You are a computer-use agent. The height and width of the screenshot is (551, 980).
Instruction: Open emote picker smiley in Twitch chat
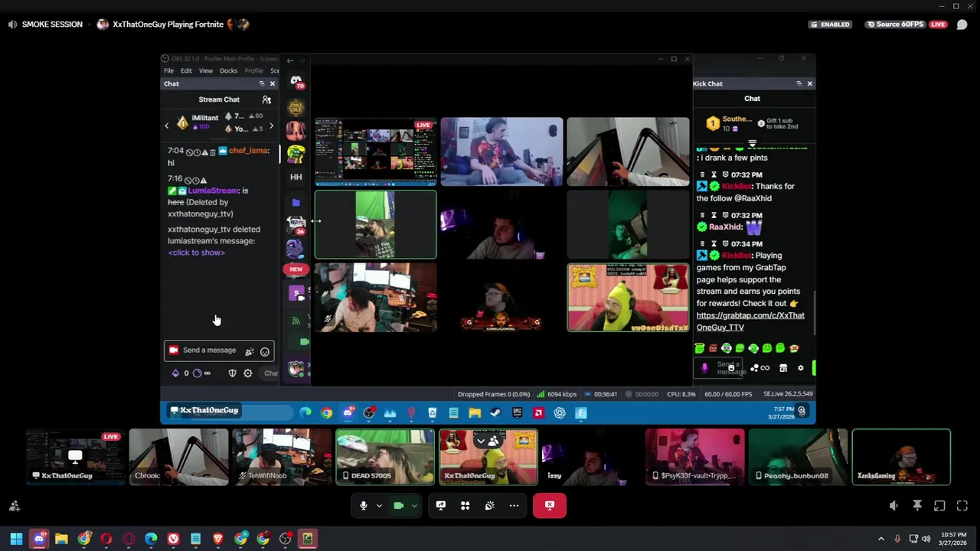click(265, 351)
